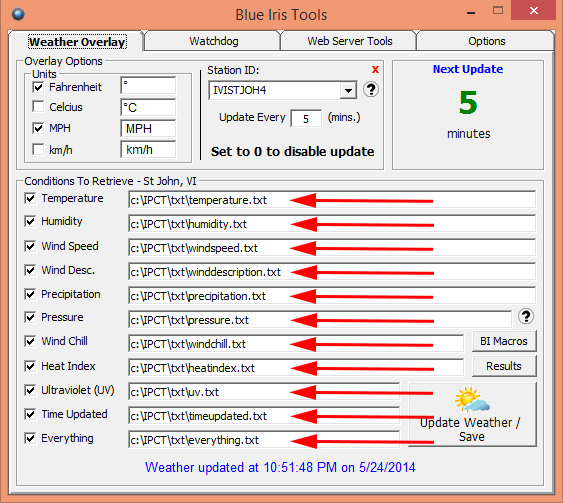Toggle the Wind Speed checkbox

(x=30, y=246)
